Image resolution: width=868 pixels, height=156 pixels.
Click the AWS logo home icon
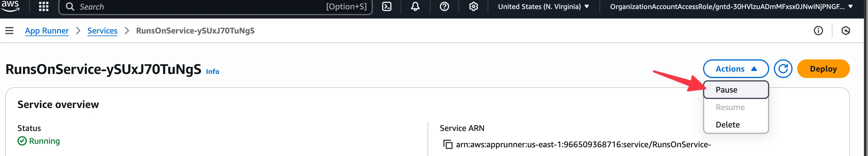10,6
